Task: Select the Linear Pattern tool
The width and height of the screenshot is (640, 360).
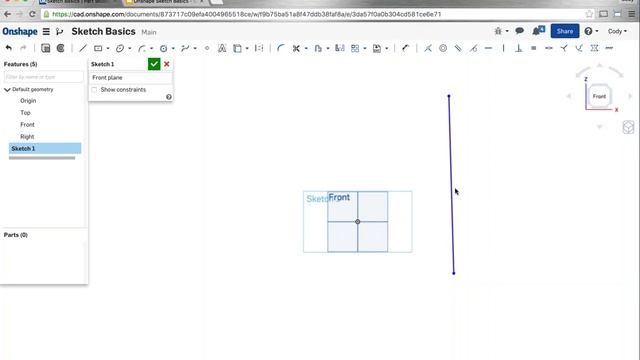Action: [355, 48]
